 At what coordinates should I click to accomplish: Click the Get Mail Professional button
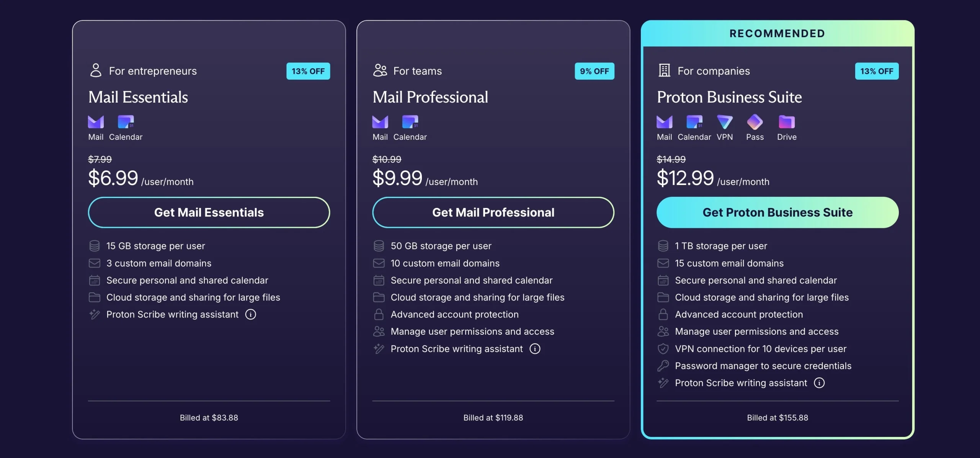pyautogui.click(x=493, y=212)
